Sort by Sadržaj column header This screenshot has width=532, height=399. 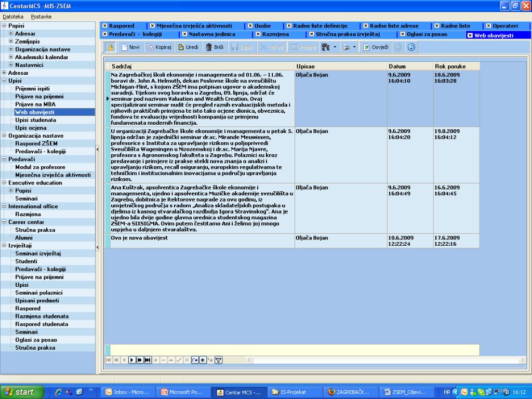pos(202,66)
